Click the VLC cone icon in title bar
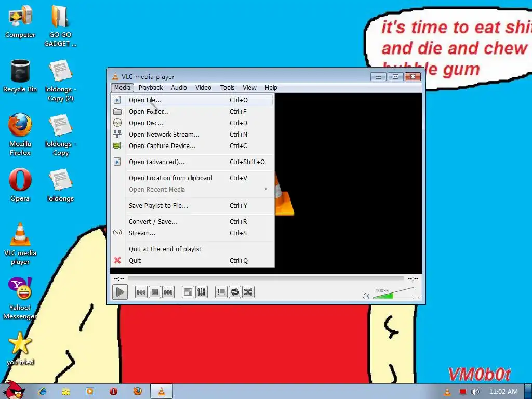This screenshot has height=399, width=532. click(x=115, y=76)
